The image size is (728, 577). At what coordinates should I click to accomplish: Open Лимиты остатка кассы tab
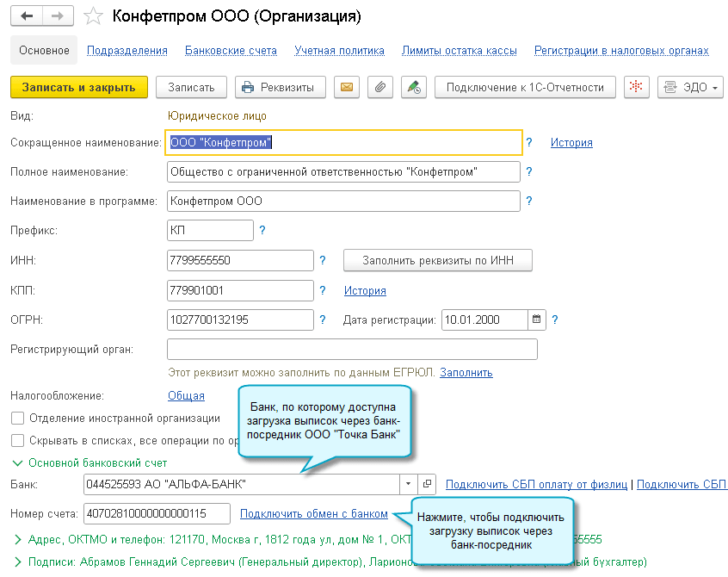click(x=460, y=51)
